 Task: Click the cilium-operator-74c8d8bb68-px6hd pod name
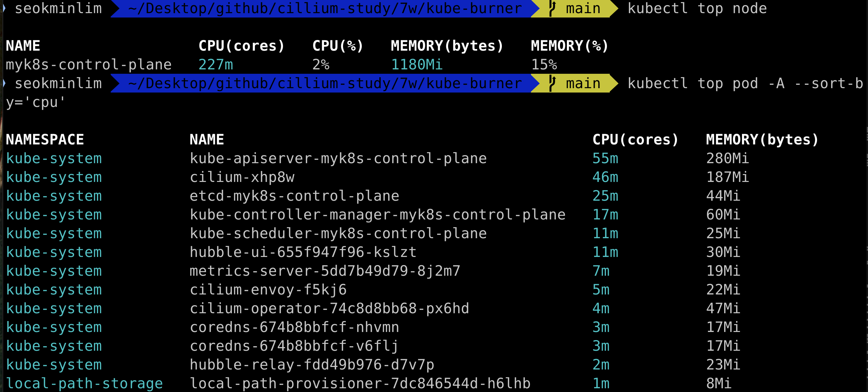(x=329, y=308)
